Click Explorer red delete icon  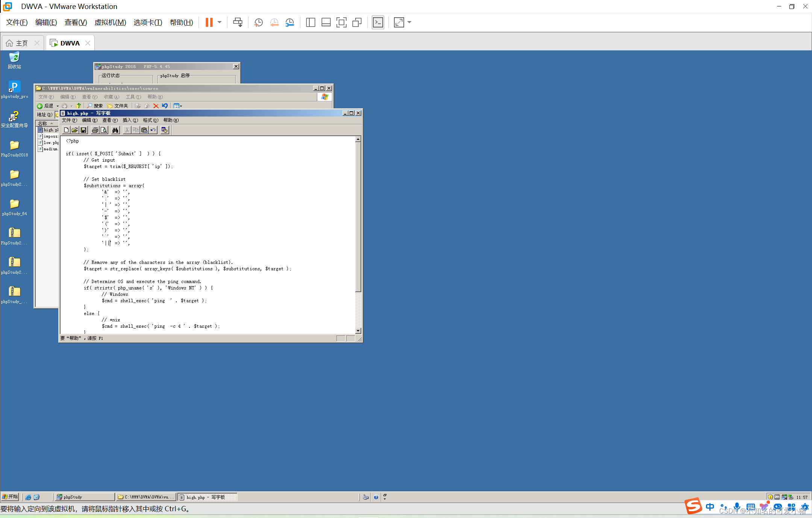pyautogui.click(x=156, y=106)
